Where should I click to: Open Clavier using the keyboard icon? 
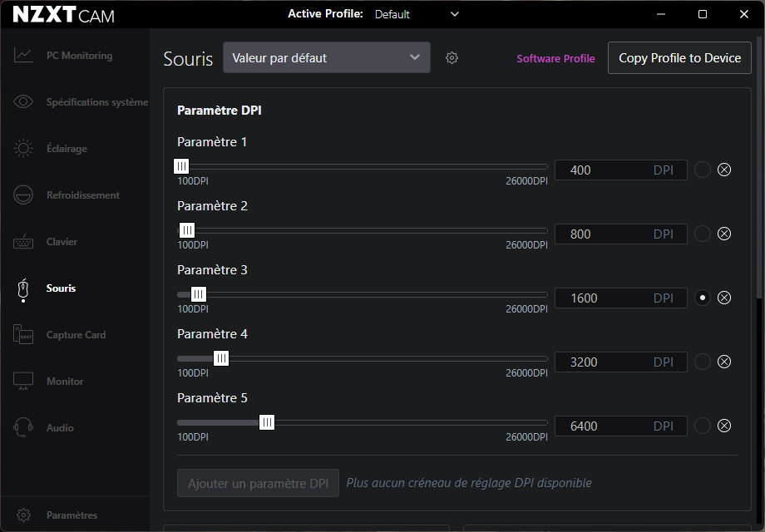tap(23, 242)
